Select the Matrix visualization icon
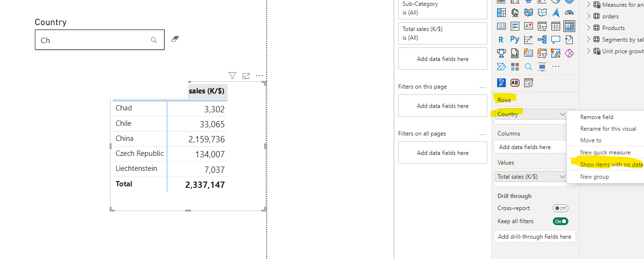This screenshot has height=259, width=644. tap(569, 26)
